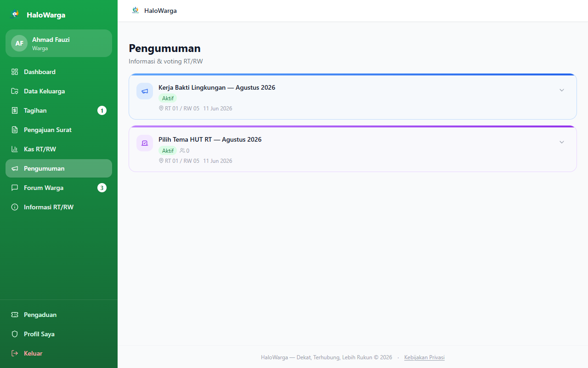This screenshot has height=368, width=588.
Task: Click the HaloWarga brand name in the sidebar
Action: (46, 15)
